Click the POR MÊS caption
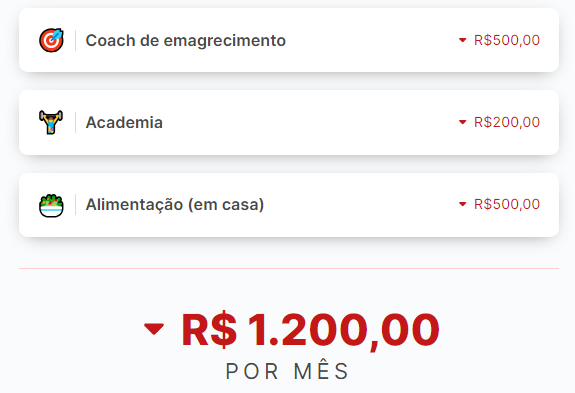Image resolution: width=575 pixels, height=393 pixels. 288,371
